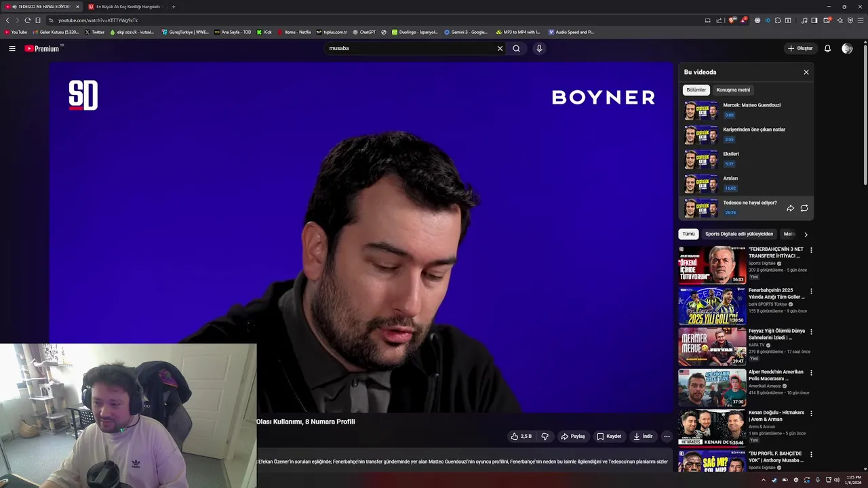Click the 'İndir' download button
The width and height of the screenshot is (868, 488).
tap(643, 436)
